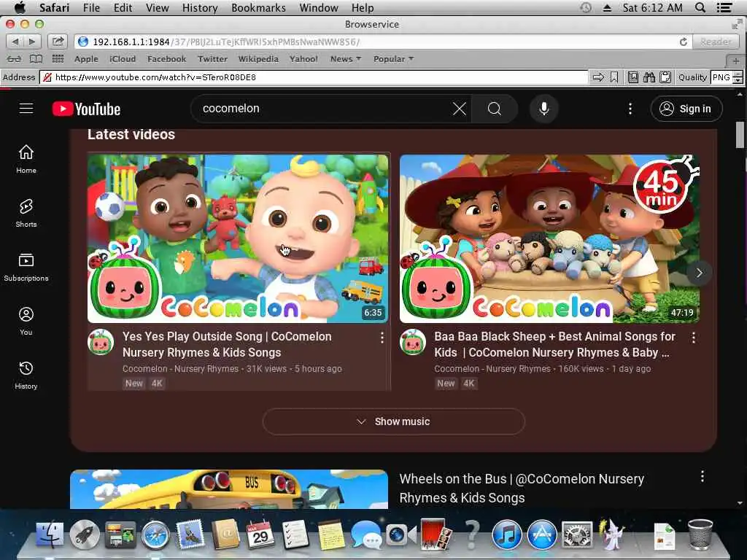Viewport: 747px width, 560px height.
Task: Open the YouTube hamburger guide menu
Action: click(26, 109)
